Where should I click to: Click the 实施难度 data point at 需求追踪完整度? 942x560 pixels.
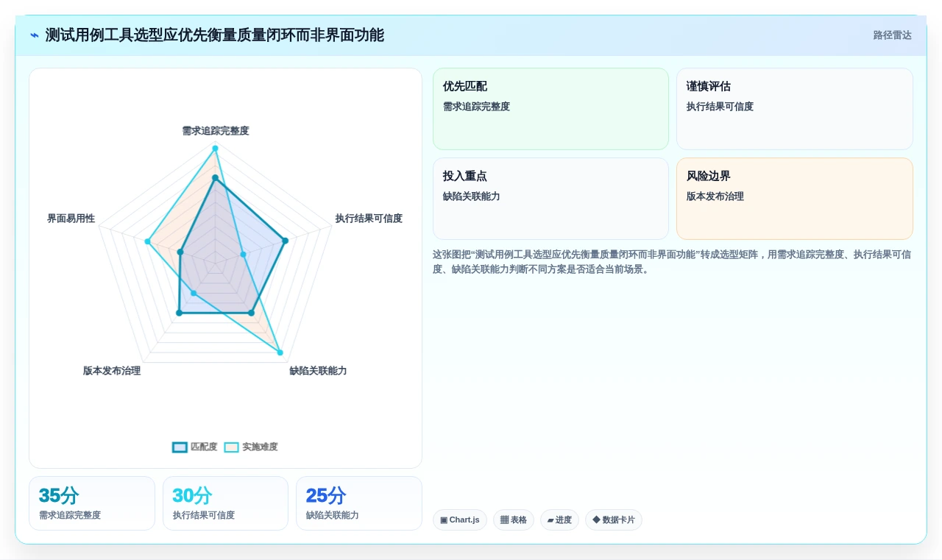tap(215, 149)
